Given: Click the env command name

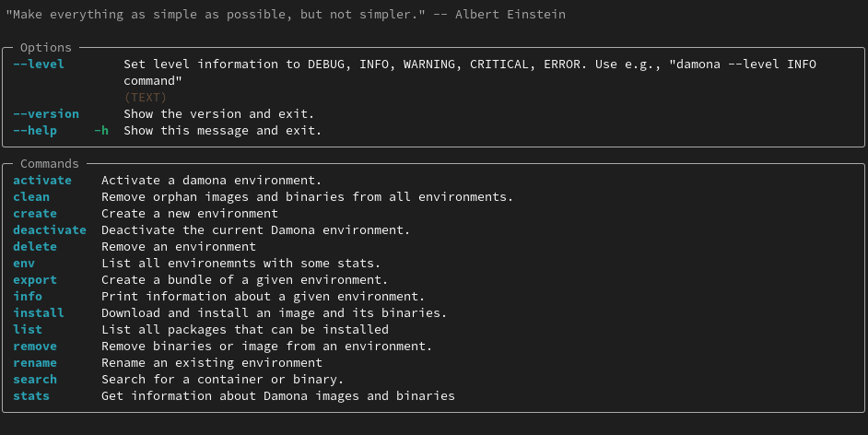Looking at the screenshot, I should tap(24, 264).
